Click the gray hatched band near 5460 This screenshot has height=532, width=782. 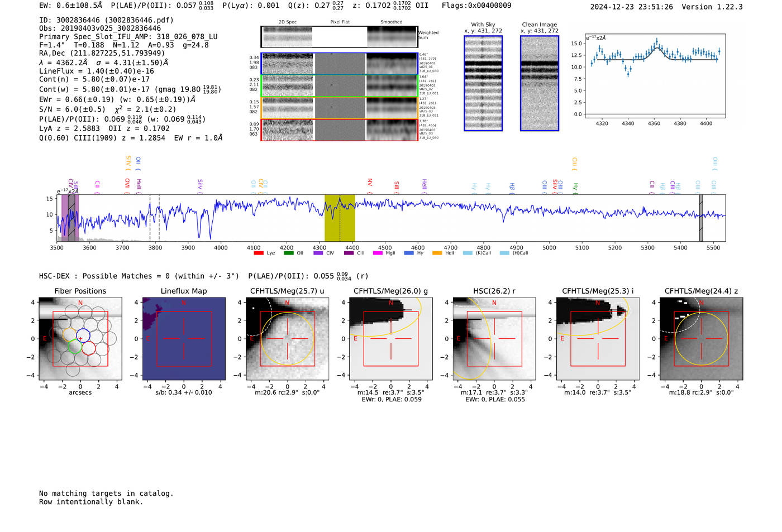[701, 218]
